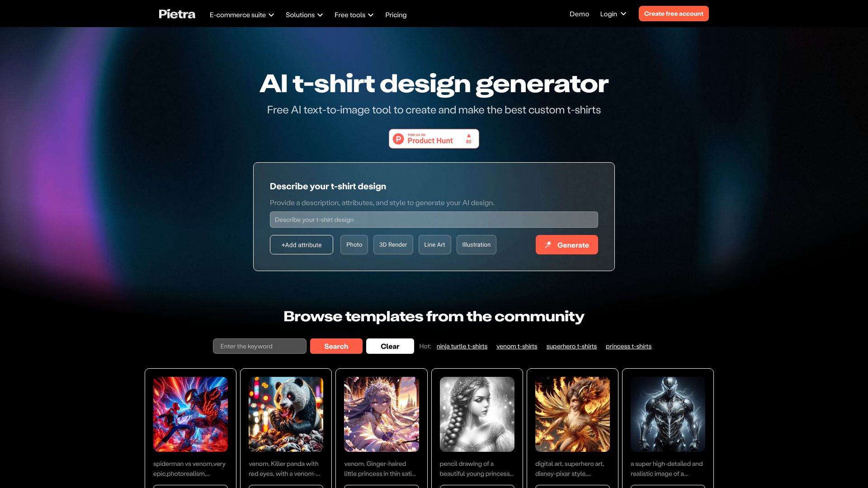Click the Line Art style icon button
Viewport: 868px width, 488px height.
[434, 244]
